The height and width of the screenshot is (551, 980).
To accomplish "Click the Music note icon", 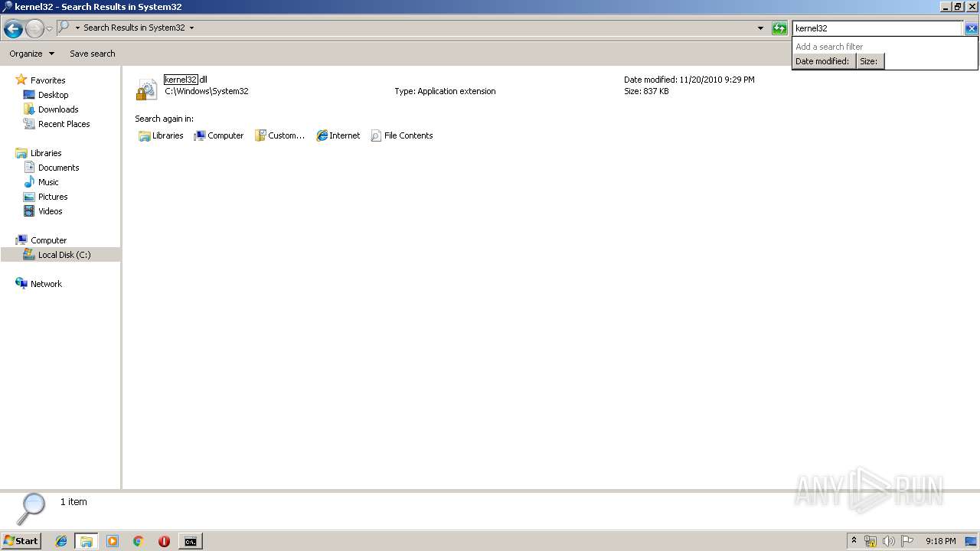I will (x=29, y=182).
